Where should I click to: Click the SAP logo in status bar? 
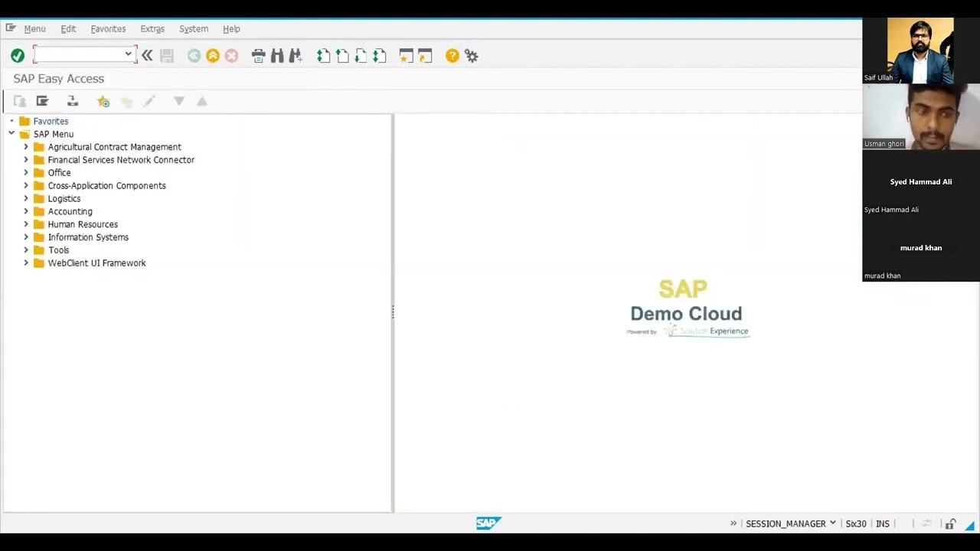tap(488, 523)
